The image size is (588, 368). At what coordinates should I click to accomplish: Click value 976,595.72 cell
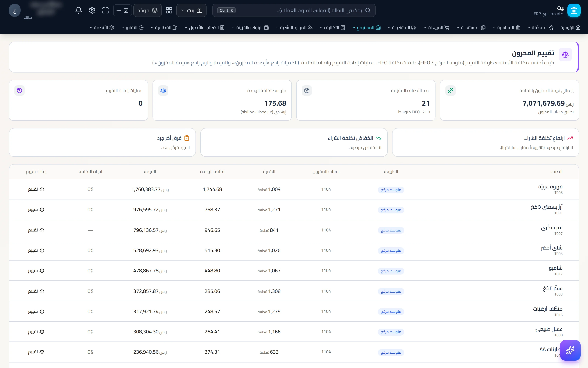(150, 210)
